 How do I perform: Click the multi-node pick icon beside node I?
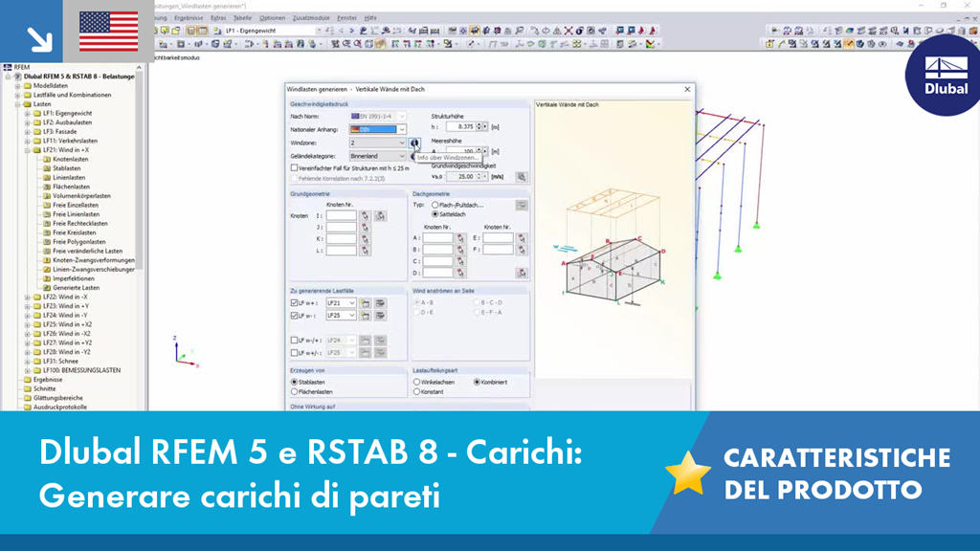coord(380,216)
